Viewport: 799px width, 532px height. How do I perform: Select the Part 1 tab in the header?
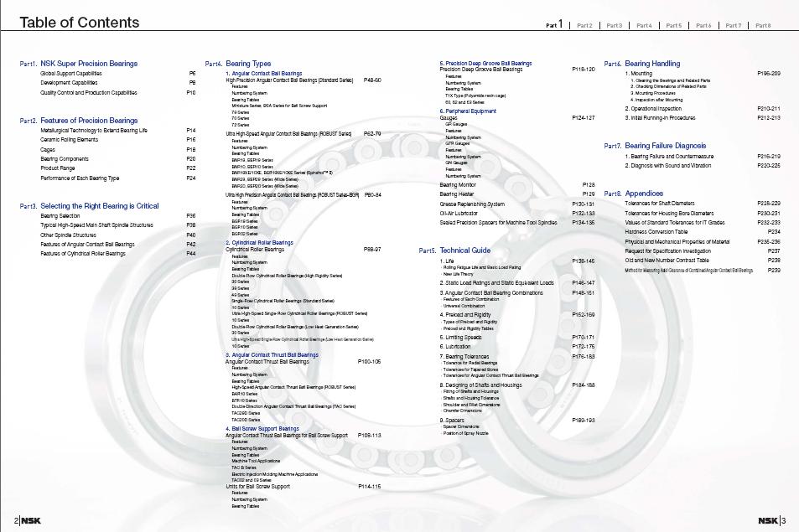[x=554, y=24]
